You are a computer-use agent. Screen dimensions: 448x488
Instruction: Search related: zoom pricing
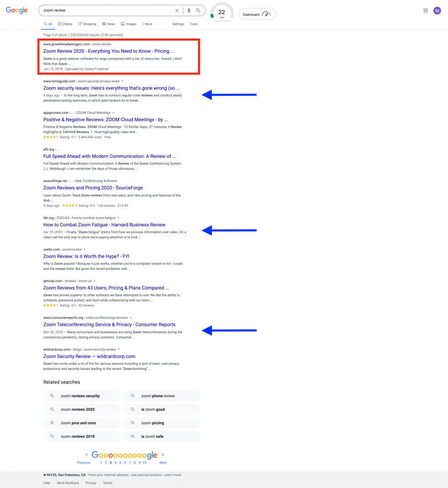click(162, 423)
